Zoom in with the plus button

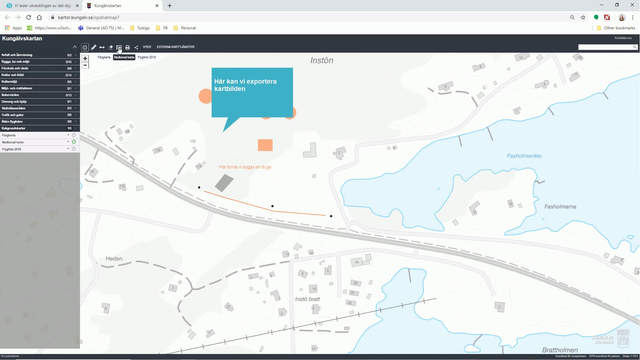[85, 58]
